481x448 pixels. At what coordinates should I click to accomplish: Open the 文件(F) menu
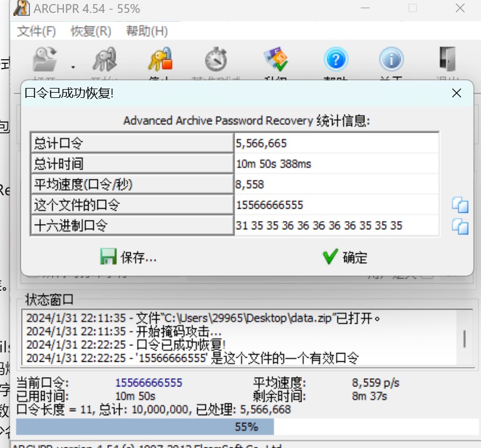tap(36, 31)
